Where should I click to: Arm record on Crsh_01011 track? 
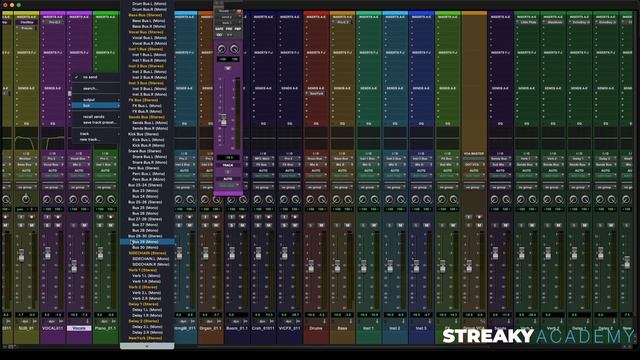pyautogui.click(x=269, y=217)
